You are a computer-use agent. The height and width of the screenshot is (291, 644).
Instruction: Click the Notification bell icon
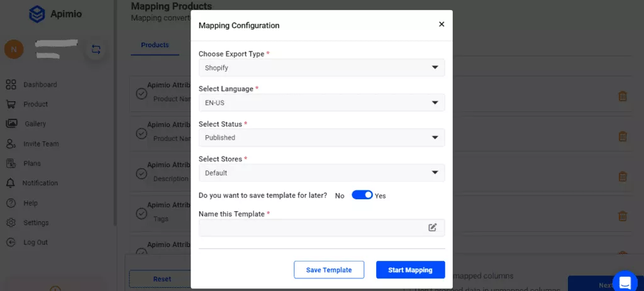pos(11,183)
